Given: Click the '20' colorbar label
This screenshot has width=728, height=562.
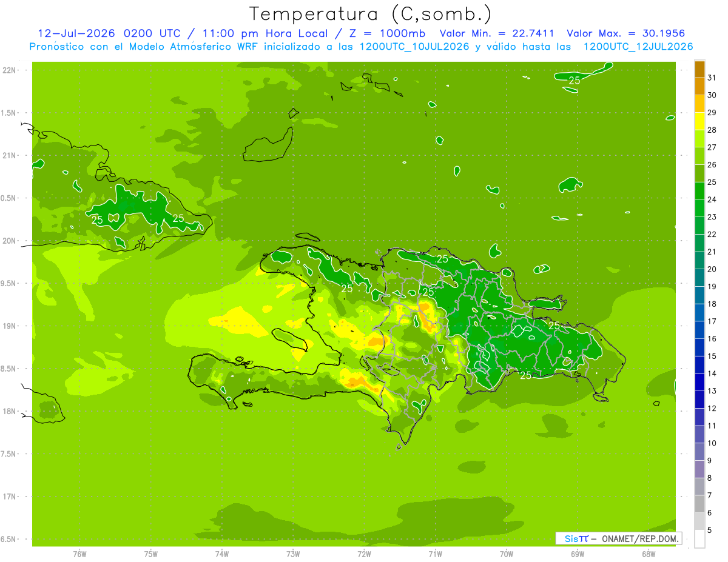Looking at the screenshot, I should click(712, 269).
